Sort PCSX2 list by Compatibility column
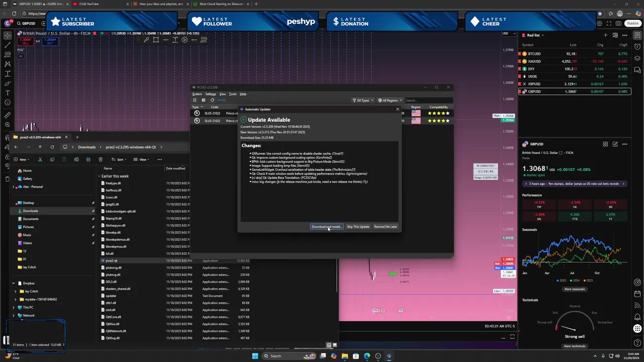Image resolution: width=644 pixels, height=362 pixels. click(438, 107)
